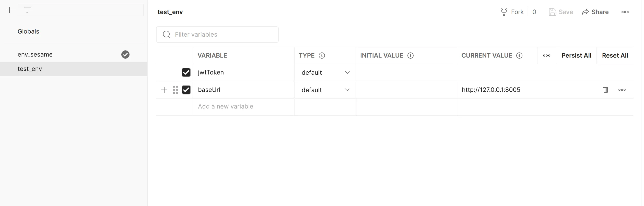Click the drag handle on baseUrl row
The width and height of the screenshot is (644, 206).
coord(175,90)
